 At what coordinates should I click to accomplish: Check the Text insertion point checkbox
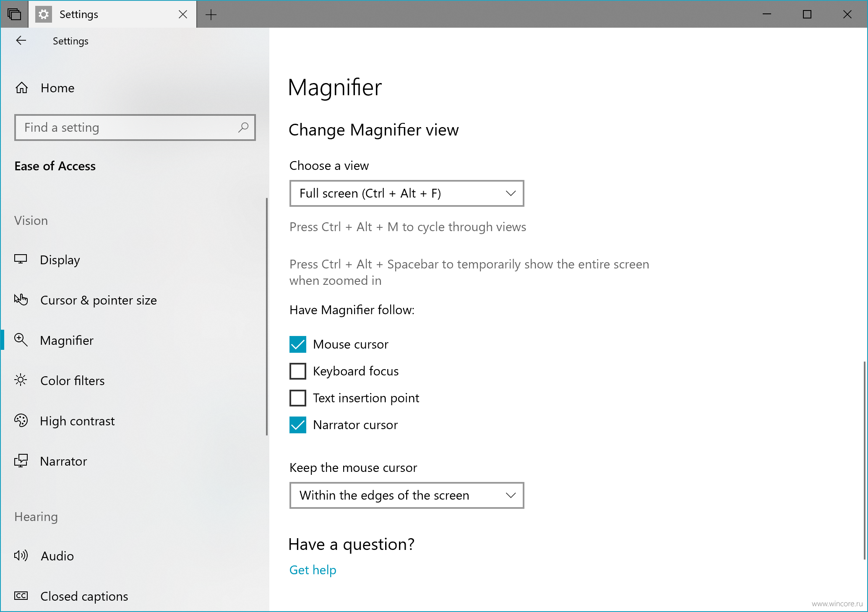298,398
